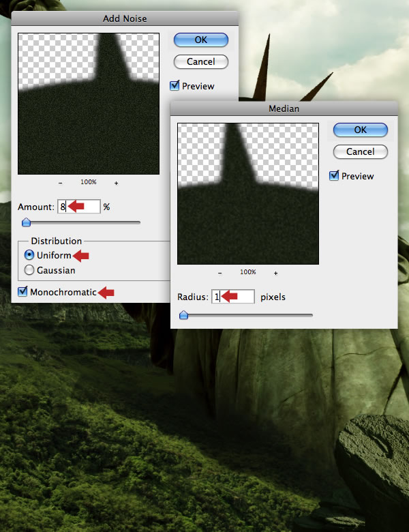Screen dimensions: 409x532
Task: Toggle the Monochromatic checkbox
Action: (x=22, y=291)
